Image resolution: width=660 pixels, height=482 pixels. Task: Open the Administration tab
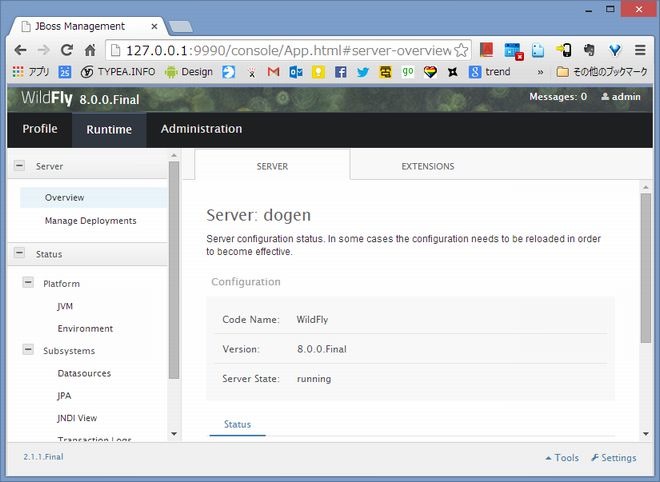tap(201, 129)
